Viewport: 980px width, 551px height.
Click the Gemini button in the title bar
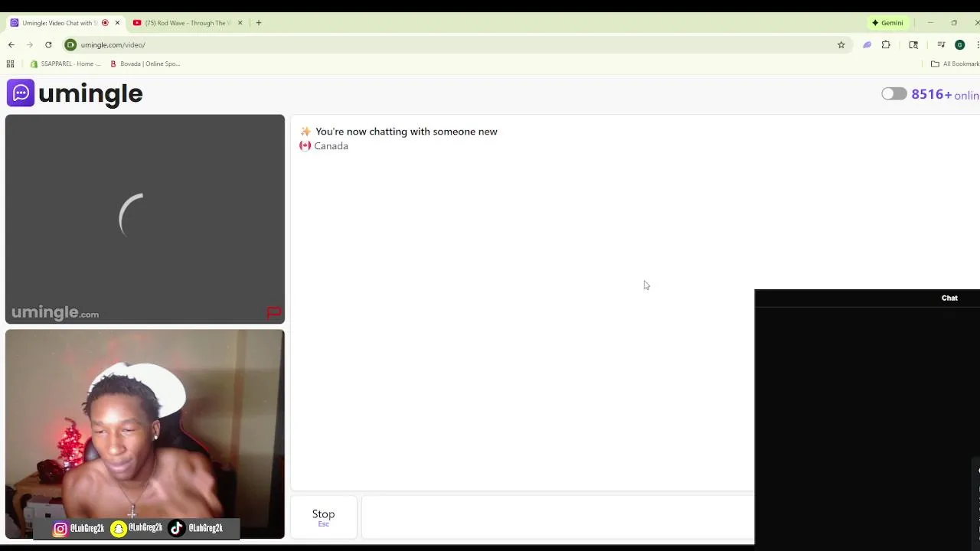[x=887, y=23]
